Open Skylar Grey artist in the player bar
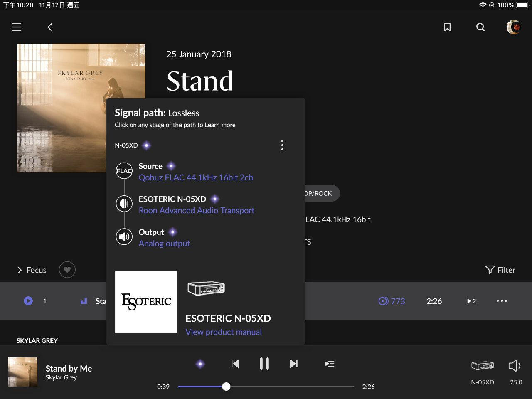Viewport: 532px width, 399px height. tap(62, 377)
